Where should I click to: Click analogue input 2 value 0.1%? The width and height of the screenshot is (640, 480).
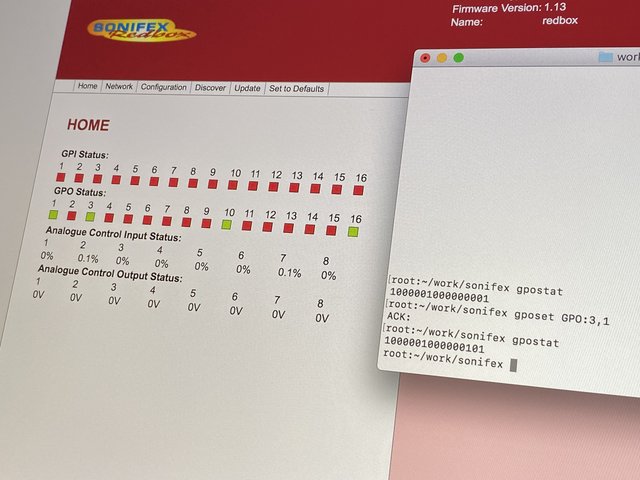point(88,258)
